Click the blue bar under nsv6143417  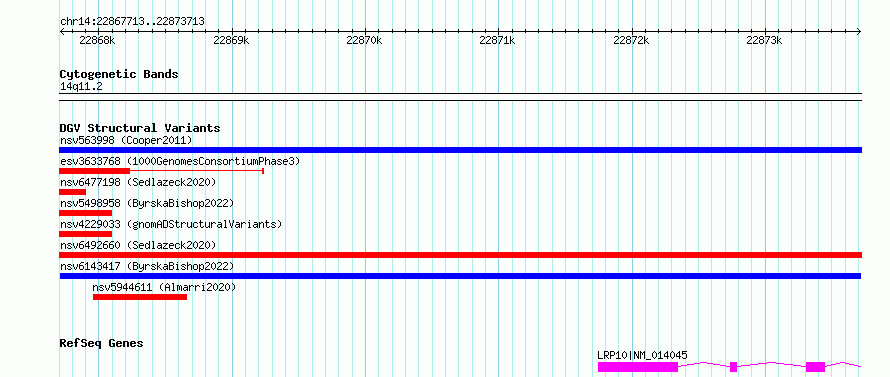click(460, 276)
